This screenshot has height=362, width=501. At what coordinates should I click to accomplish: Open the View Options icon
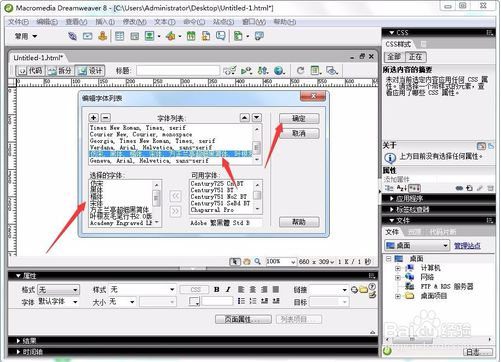click(x=316, y=71)
